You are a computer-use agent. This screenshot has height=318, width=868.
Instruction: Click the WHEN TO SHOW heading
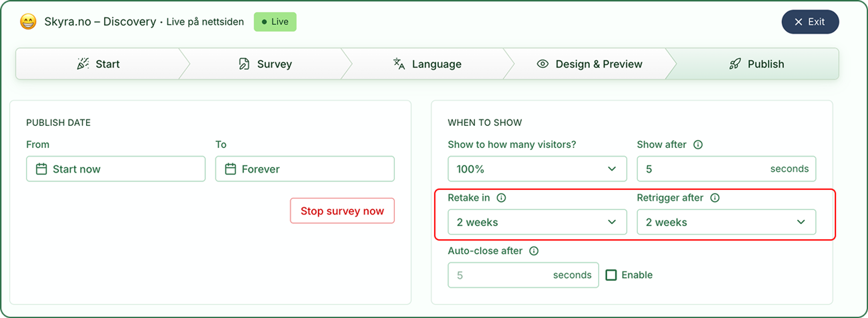[x=485, y=122]
